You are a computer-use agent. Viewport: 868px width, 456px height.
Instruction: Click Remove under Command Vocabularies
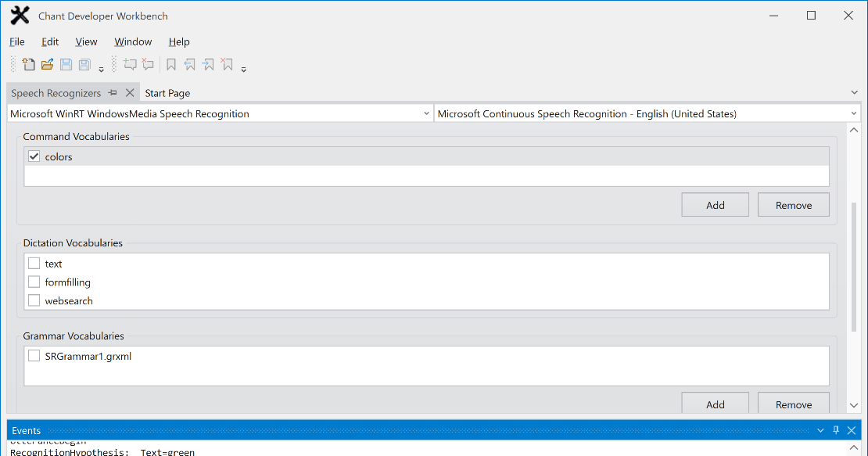coord(793,205)
